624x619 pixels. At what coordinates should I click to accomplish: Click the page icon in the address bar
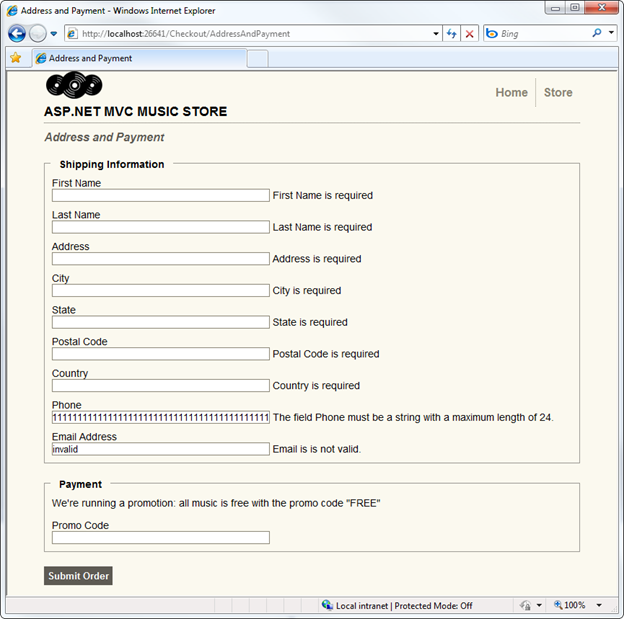pos(72,34)
